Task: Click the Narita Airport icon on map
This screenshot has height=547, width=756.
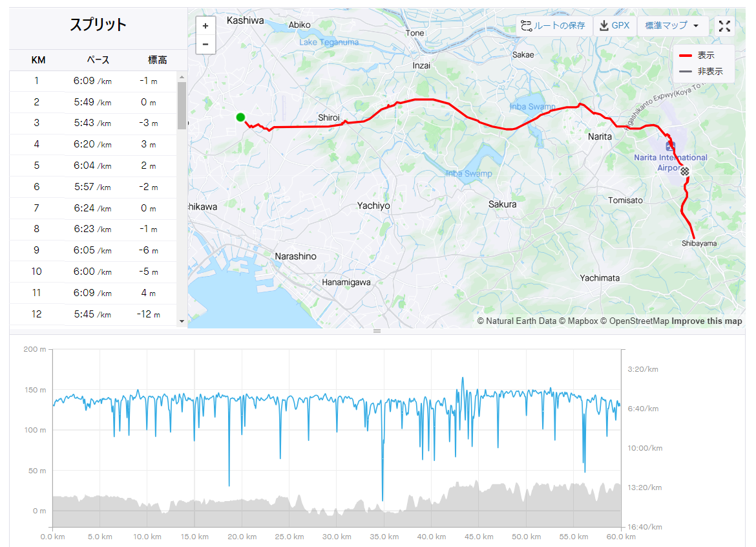Action: [x=670, y=145]
